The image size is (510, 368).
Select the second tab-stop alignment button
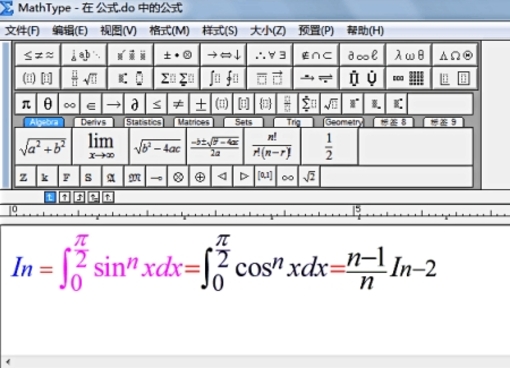click(65, 197)
